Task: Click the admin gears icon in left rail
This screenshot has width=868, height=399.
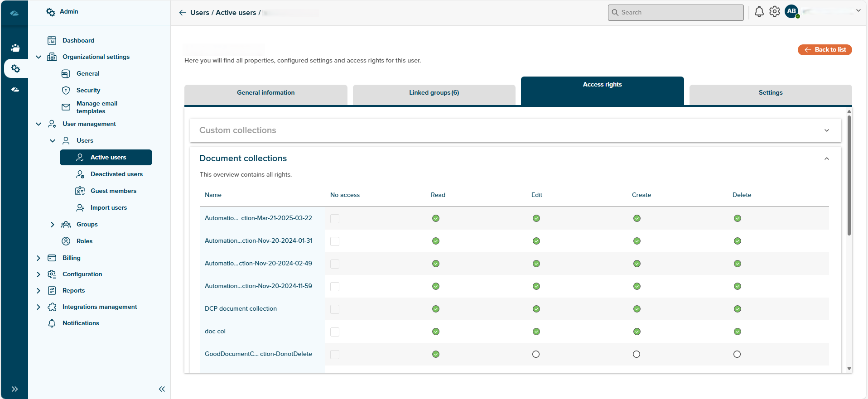Action: coord(15,68)
